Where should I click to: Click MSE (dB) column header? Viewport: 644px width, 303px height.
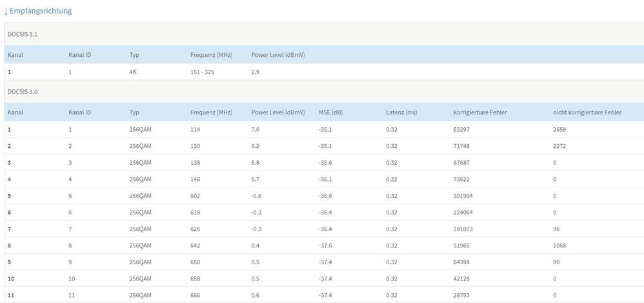coord(330,112)
